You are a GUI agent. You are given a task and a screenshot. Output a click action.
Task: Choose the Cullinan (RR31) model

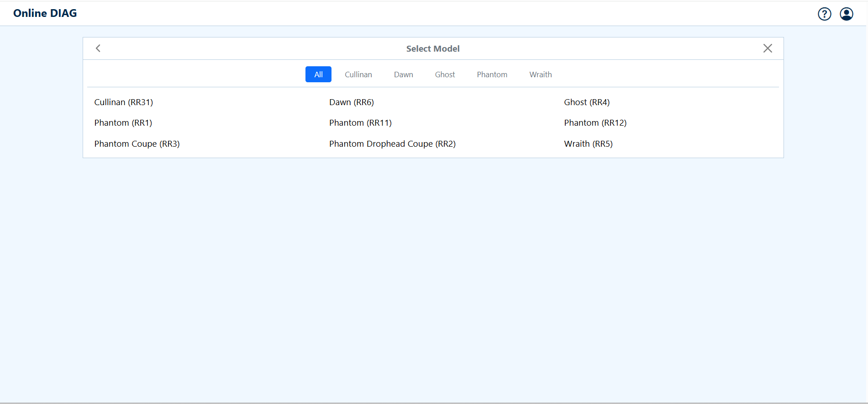tap(124, 102)
